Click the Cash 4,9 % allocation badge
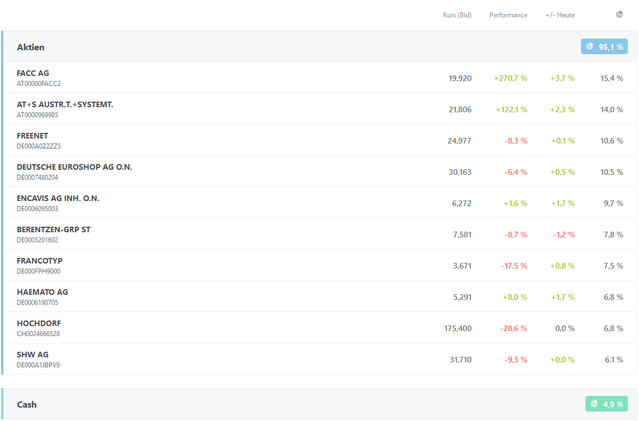The height and width of the screenshot is (421, 639). (x=606, y=404)
